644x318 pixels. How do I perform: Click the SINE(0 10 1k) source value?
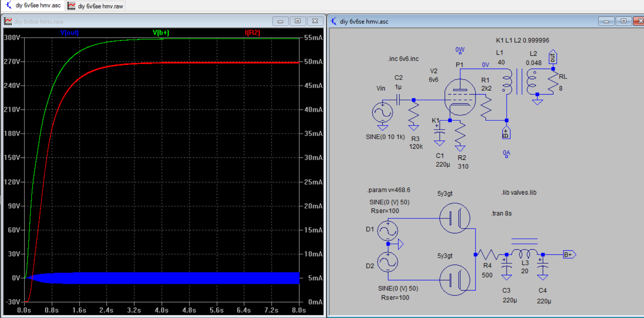pyautogui.click(x=385, y=137)
